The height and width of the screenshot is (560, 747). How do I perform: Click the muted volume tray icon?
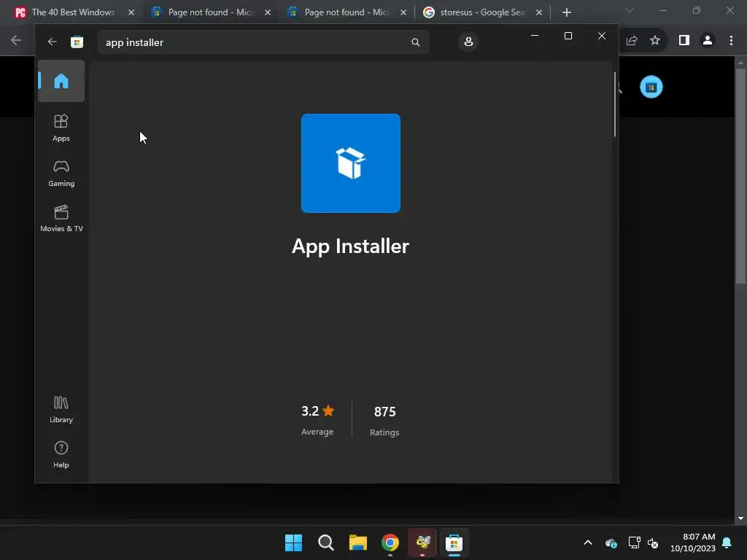pyautogui.click(x=653, y=542)
